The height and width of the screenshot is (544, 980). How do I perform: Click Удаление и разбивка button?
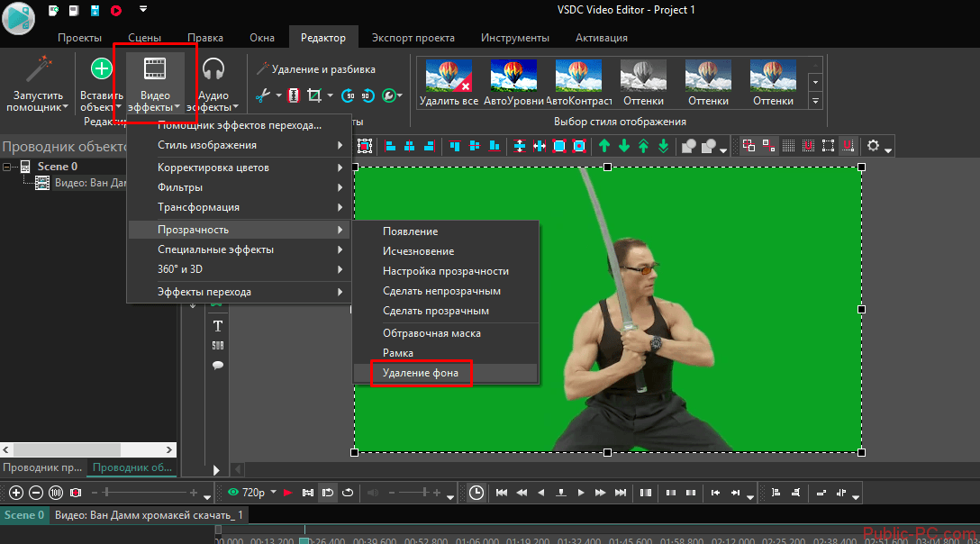point(316,69)
